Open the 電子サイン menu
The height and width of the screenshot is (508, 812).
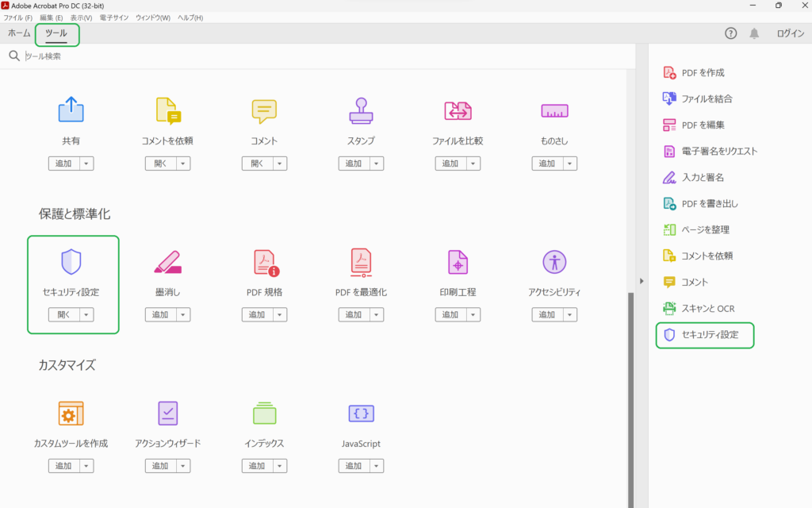[114, 17]
